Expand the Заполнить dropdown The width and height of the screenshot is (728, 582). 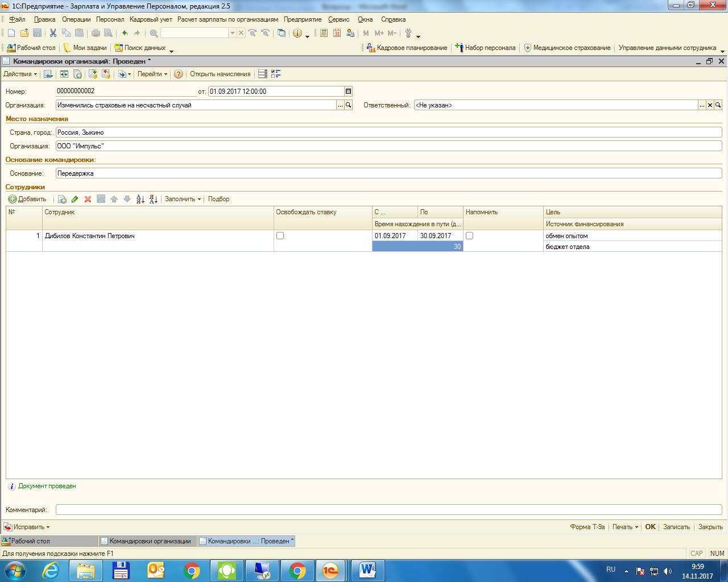tap(183, 199)
